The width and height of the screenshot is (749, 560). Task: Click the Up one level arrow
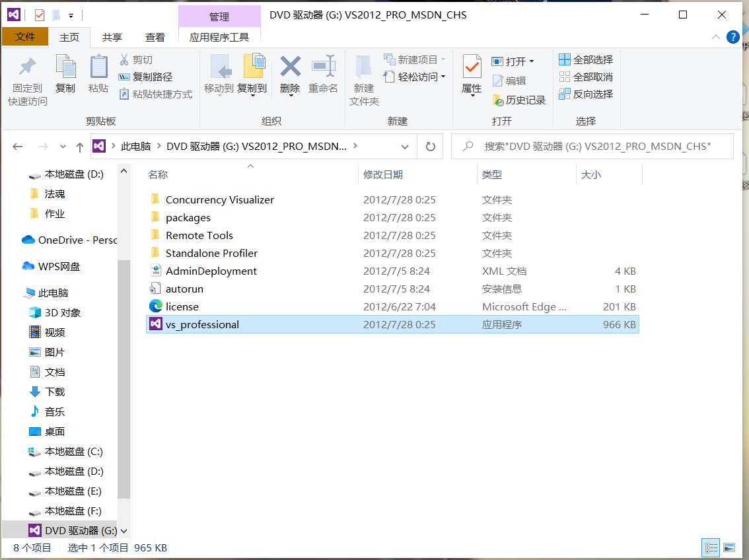click(80, 147)
